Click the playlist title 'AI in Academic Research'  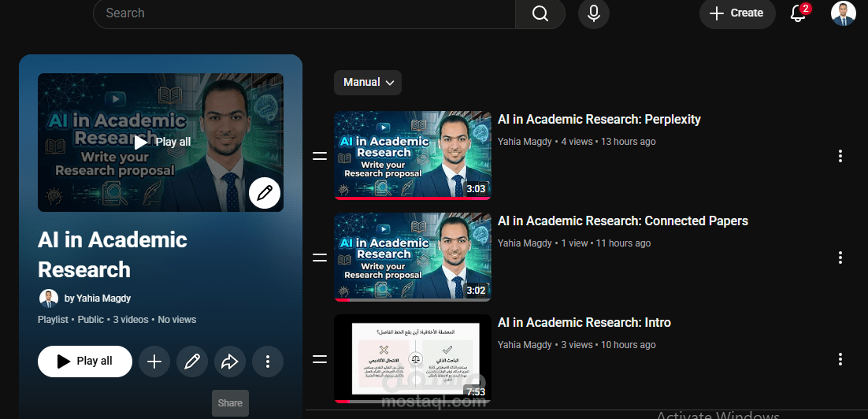click(x=113, y=254)
